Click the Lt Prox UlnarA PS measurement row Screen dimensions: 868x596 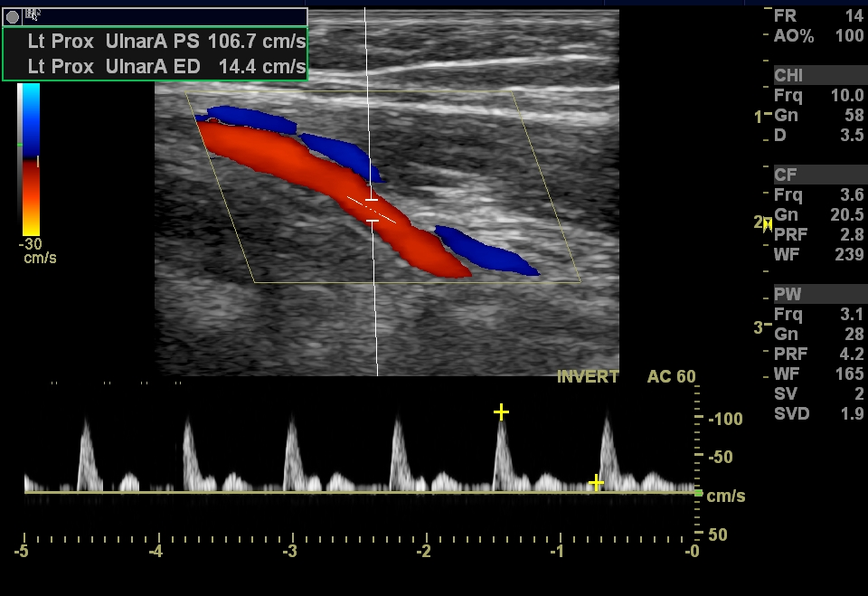click(x=166, y=42)
